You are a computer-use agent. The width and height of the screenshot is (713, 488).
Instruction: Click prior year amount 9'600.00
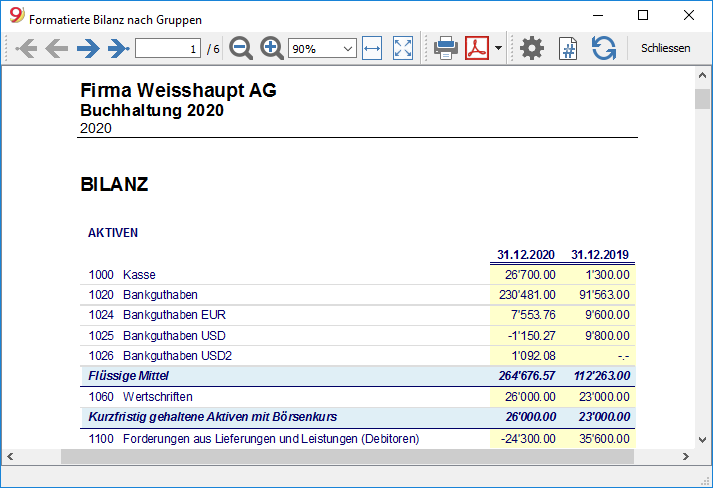pyautogui.click(x=608, y=315)
